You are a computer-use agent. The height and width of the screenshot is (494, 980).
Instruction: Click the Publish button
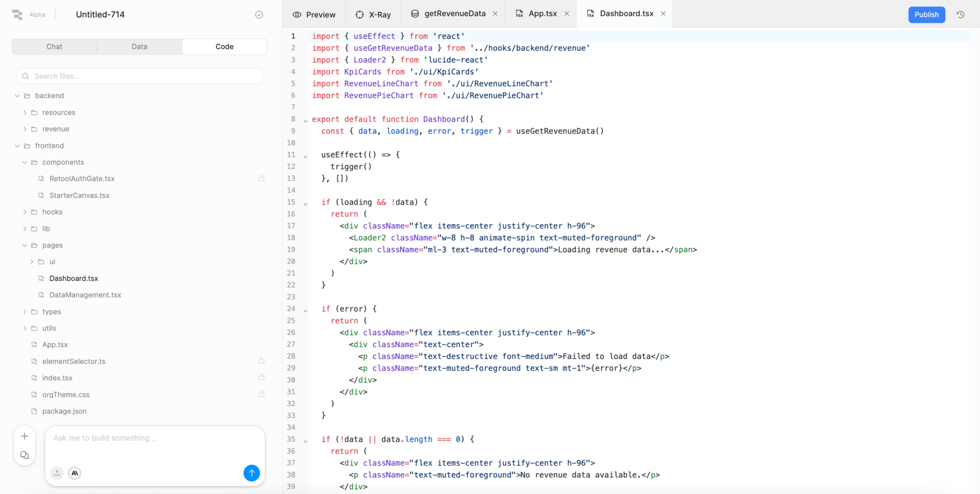(927, 15)
